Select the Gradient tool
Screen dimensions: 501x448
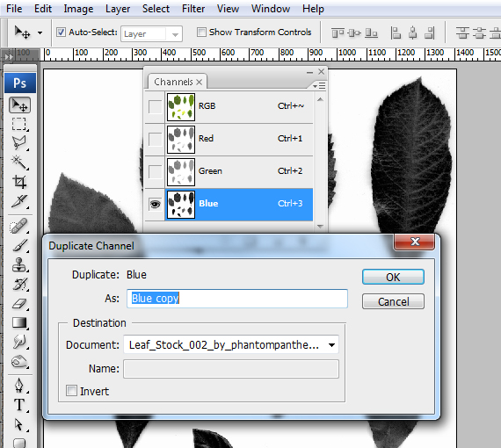19,323
